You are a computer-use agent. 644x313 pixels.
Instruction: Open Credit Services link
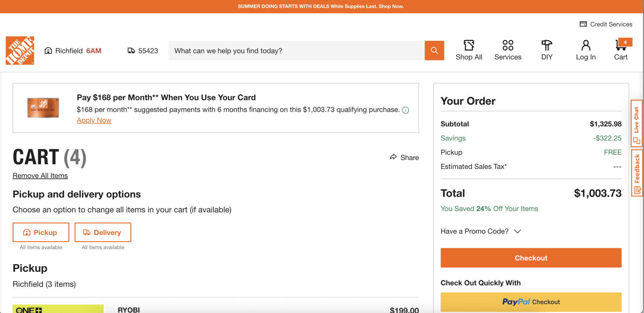coord(606,24)
